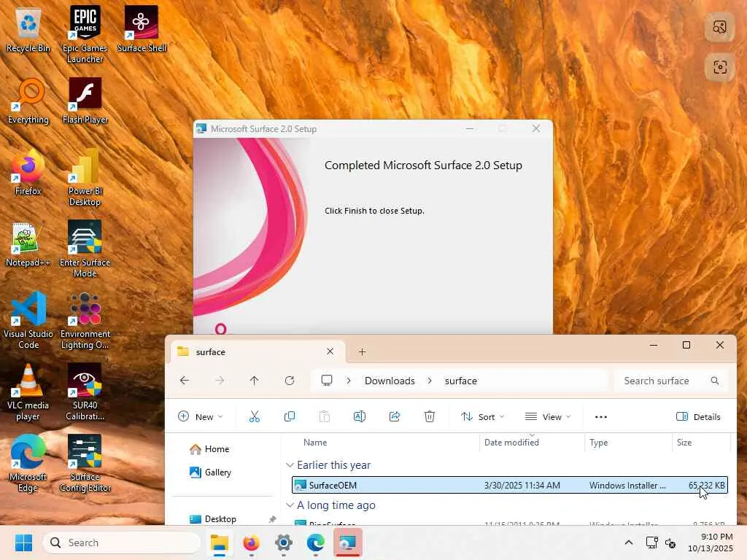Select Surface Config Editor shortcut

pos(85,463)
